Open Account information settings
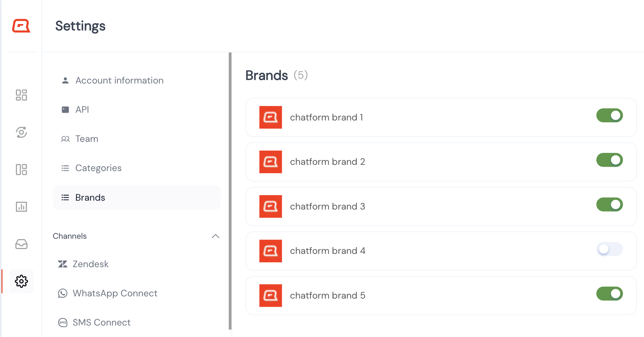Screen dimensions: 644x337 (x=119, y=80)
